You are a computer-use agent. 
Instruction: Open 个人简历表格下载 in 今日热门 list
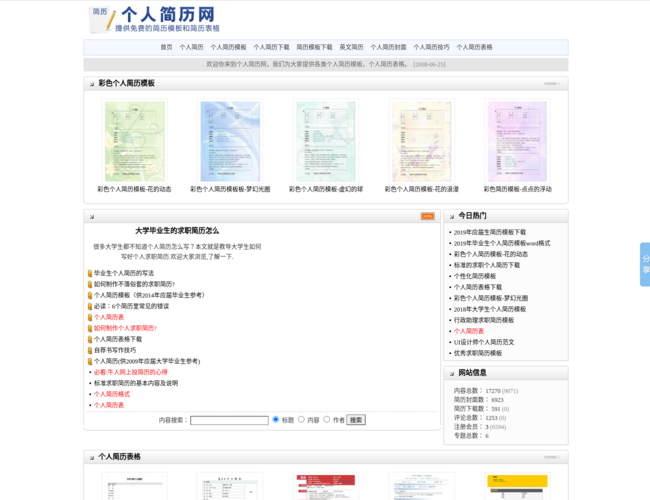[x=478, y=287]
